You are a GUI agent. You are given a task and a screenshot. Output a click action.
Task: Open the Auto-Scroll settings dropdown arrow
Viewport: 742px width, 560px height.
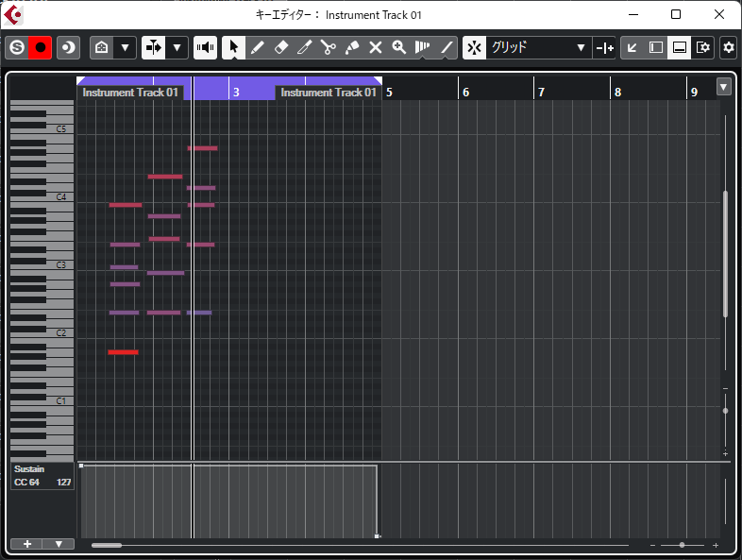pyautogui.click(x=177, y=47)
